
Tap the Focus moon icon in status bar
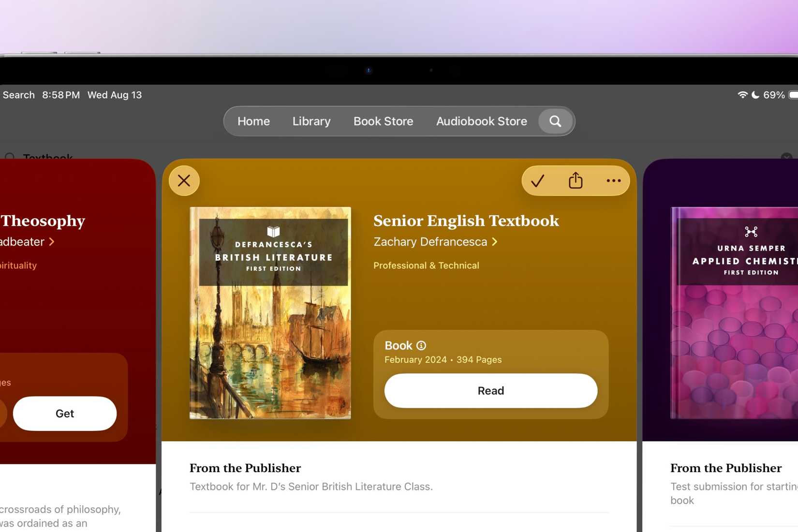coord(755,95)
